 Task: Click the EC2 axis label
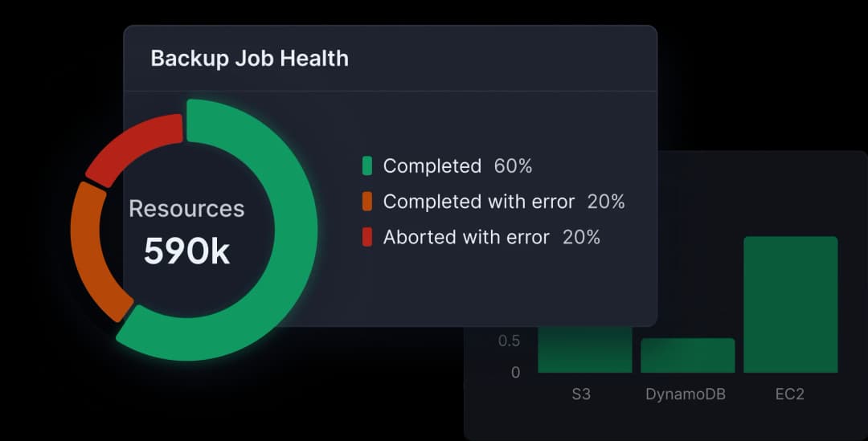[788, 394]
